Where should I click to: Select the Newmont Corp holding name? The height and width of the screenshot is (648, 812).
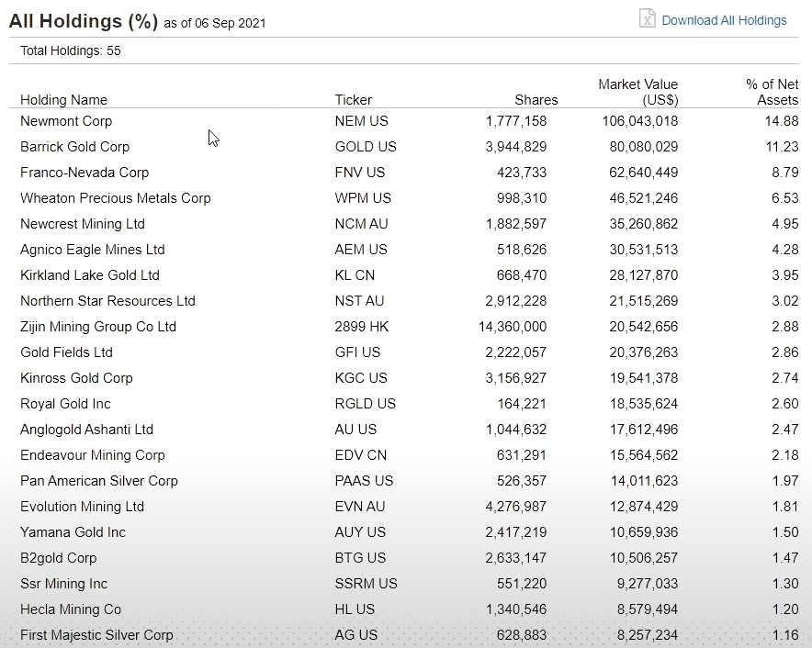tap(66, 121)
